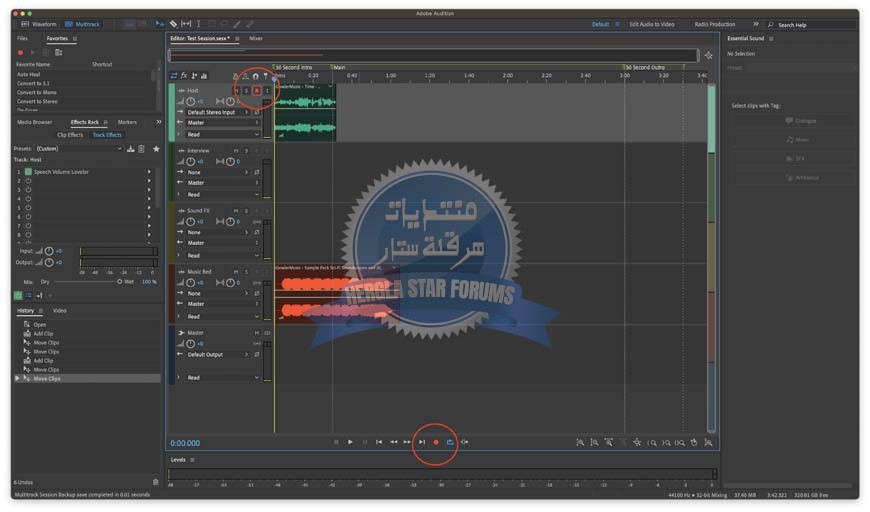Select the Razor tool in top toolbar
870x512 pixels.
pos(173,24)
